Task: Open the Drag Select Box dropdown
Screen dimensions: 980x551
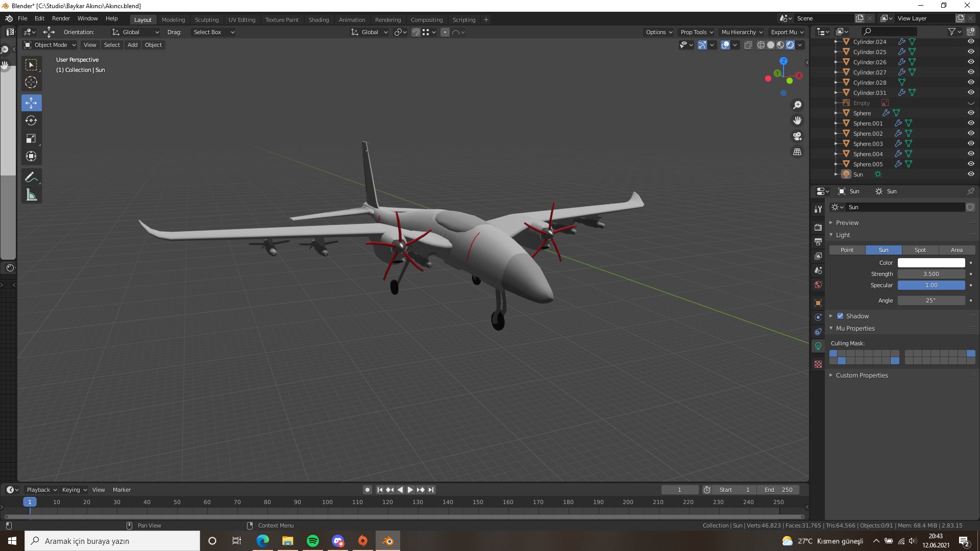Action: coord(213,32)
